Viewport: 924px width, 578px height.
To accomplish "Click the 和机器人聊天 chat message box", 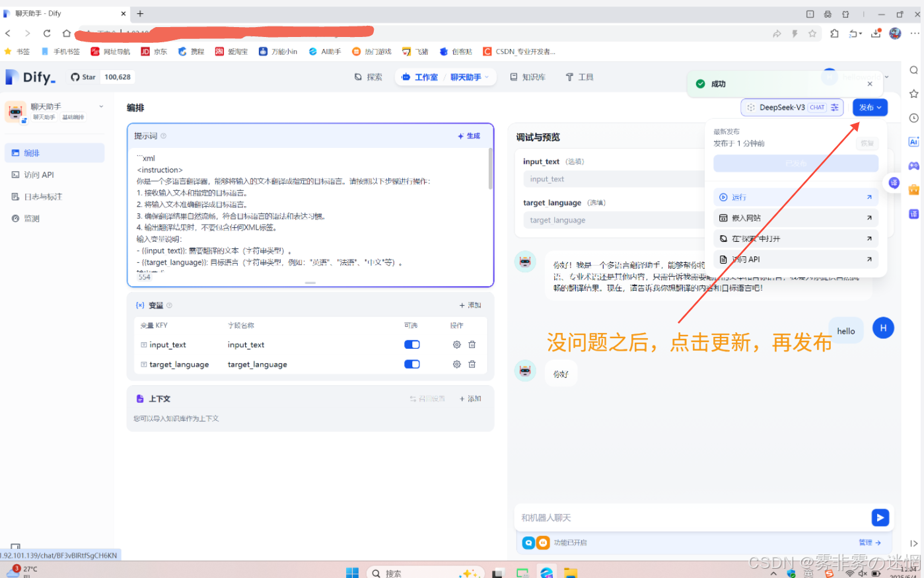I will (692, 518).
